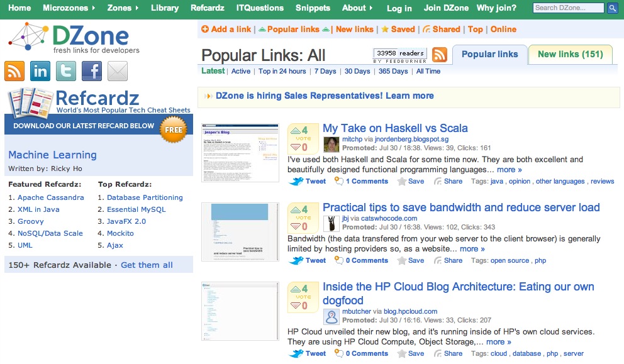Open the HP Cloud Blog page thumbnail

(240, 311)
